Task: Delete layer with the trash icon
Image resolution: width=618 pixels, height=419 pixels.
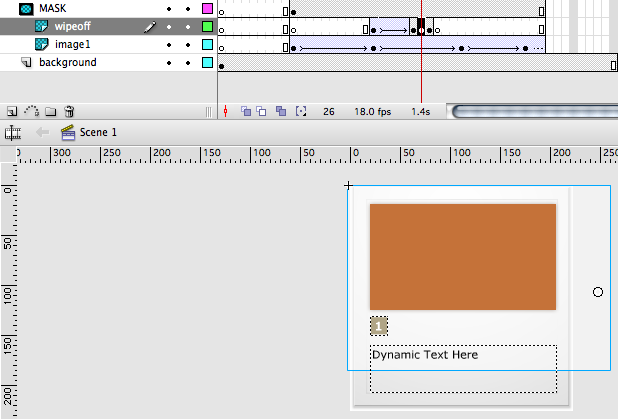Action: pyautogui.click(x=69, y=112)
